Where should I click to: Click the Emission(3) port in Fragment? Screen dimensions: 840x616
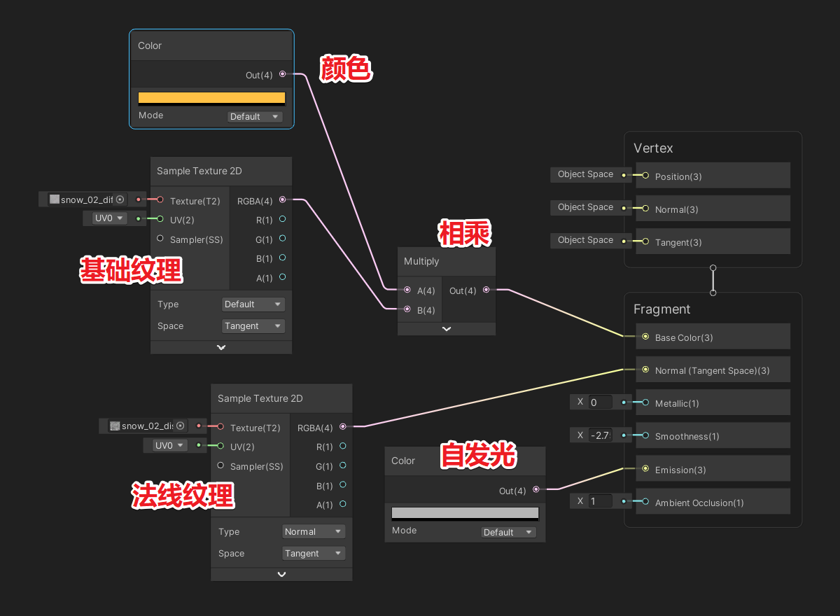tap(645, 469)
